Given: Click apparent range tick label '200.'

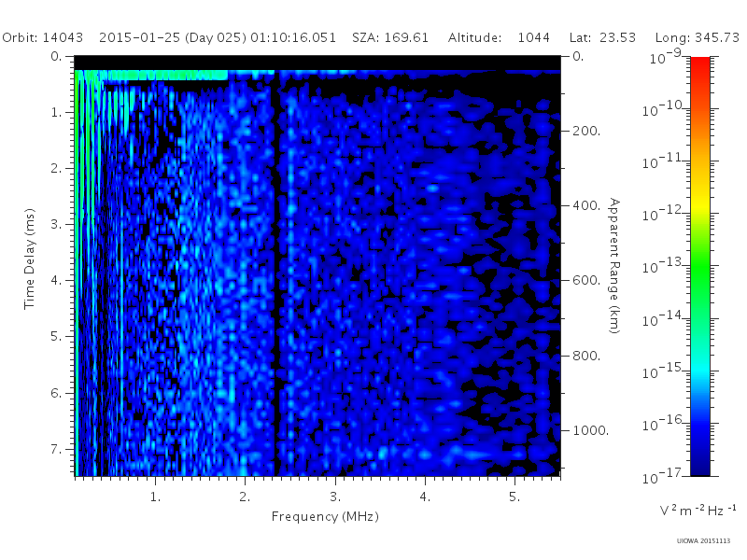Looking at the screenshot, I should pos(586,131).
